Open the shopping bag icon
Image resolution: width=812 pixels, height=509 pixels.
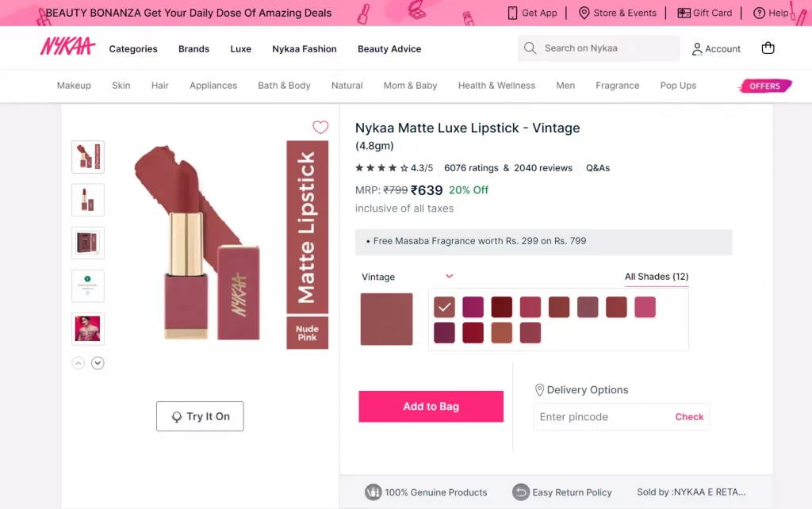click(x=767, y=48)
